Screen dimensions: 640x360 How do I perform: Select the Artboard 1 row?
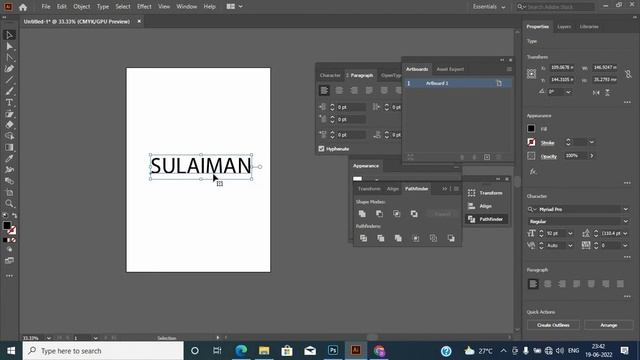(x=457, y=83)
